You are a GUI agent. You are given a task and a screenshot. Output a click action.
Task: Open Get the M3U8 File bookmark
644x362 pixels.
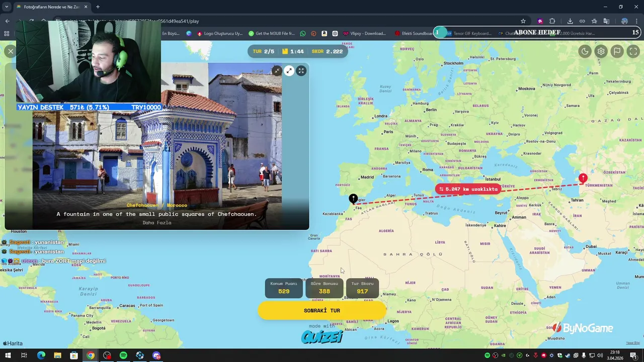click(x=272, y=34)
